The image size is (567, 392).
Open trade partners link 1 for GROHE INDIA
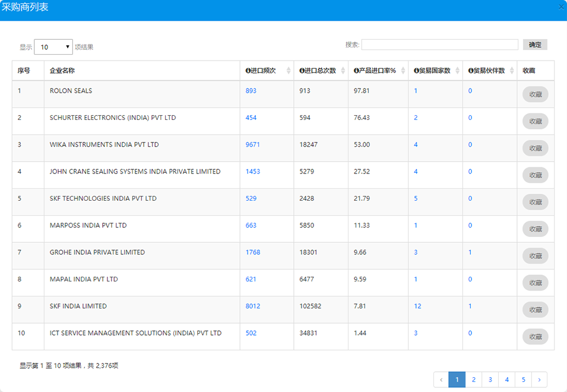(470, 252)
